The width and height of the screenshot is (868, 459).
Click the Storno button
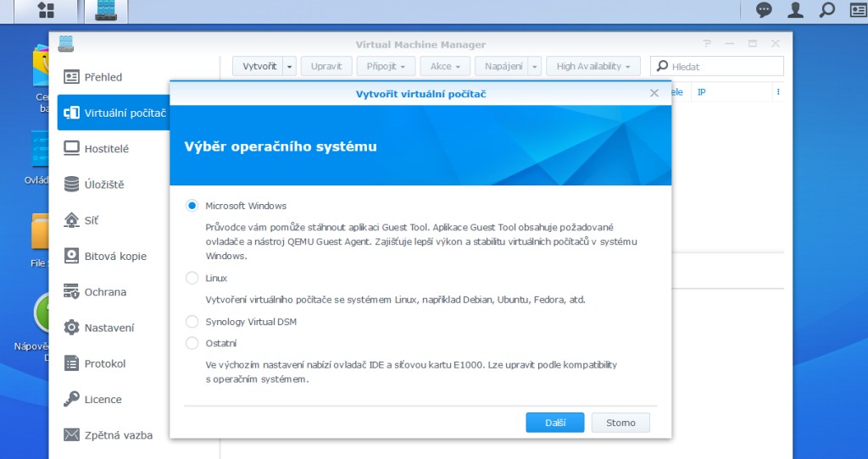[620, 423]
